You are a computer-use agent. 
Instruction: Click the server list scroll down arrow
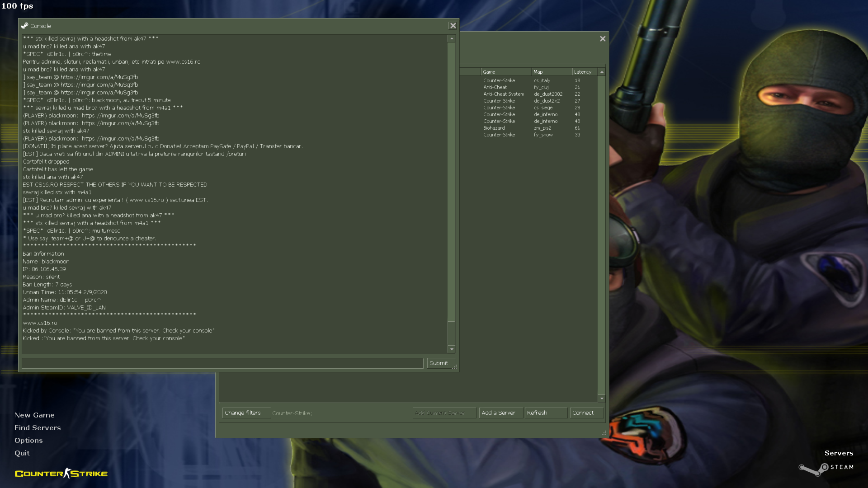(x=602, y=399)
